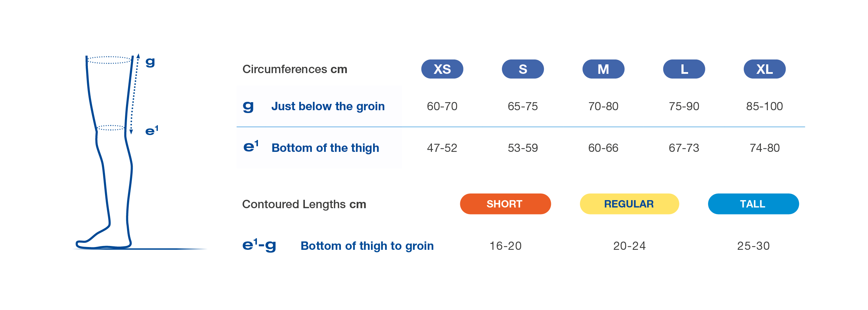This screenshot has height=310, width=868.
Task: Choose the blue TALL length pill
Action: click(753, 204)
